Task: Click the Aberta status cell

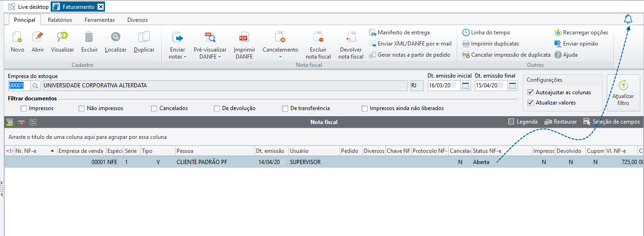Action: tap(502, 162)
